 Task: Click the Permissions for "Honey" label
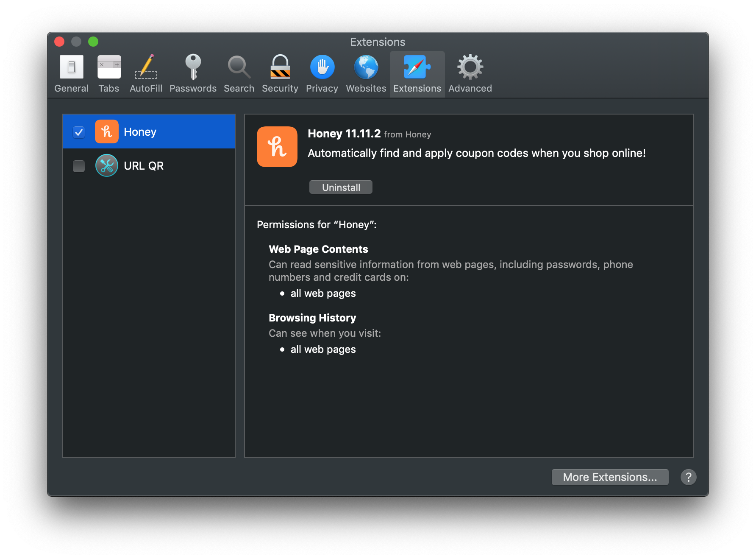317,224
